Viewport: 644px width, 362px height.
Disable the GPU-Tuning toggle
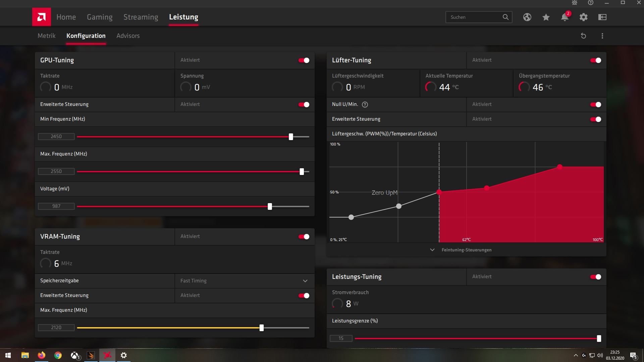304,60
